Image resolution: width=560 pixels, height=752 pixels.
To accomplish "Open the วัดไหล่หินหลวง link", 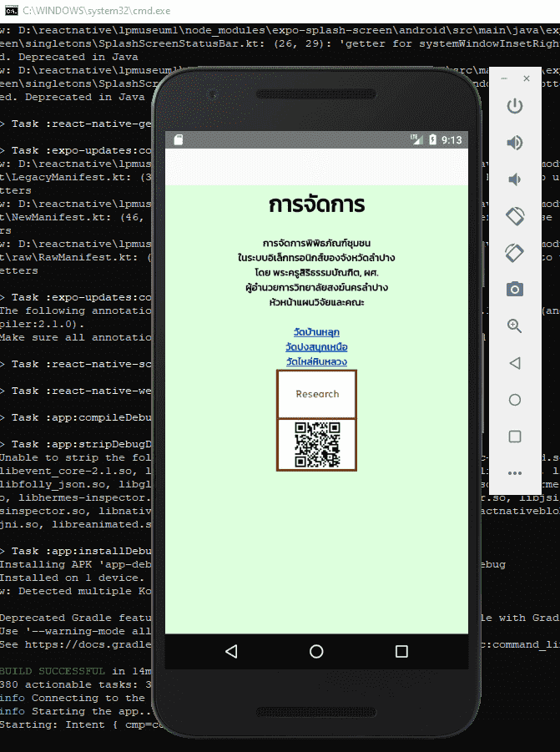I will pos(316,361).
